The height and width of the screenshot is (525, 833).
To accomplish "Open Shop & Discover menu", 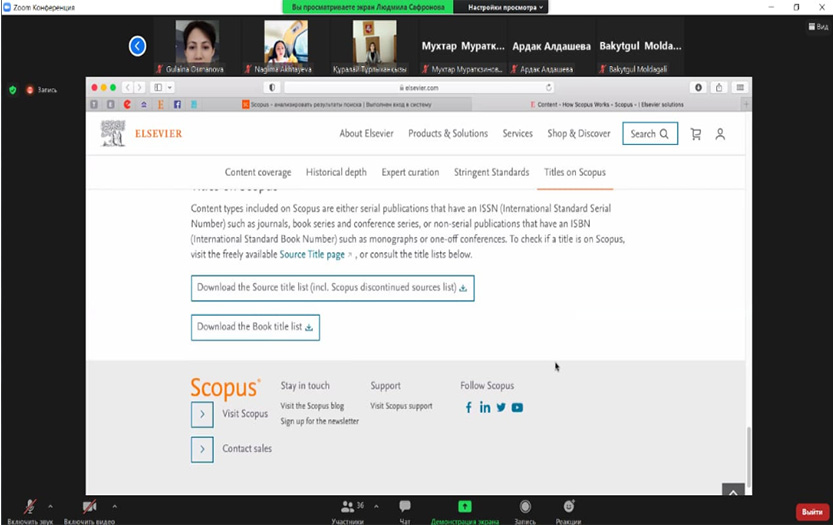I will click(x=579, y=133).
